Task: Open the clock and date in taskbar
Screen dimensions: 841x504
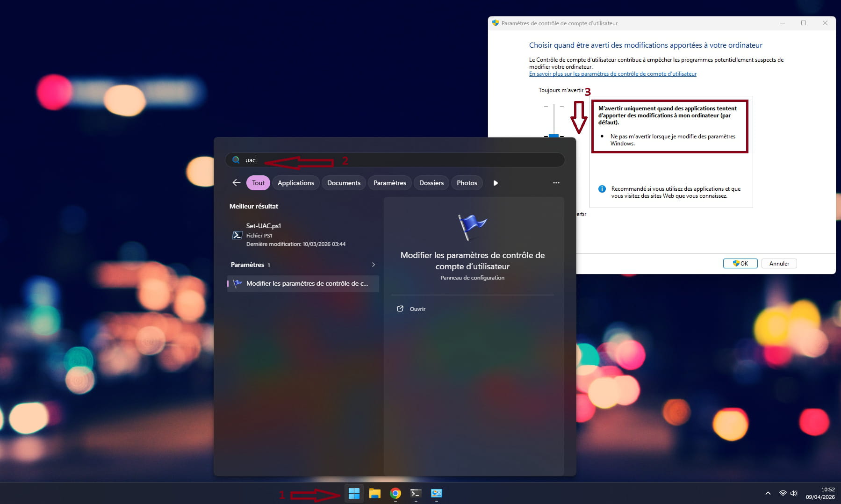Action: pos(820,493)
